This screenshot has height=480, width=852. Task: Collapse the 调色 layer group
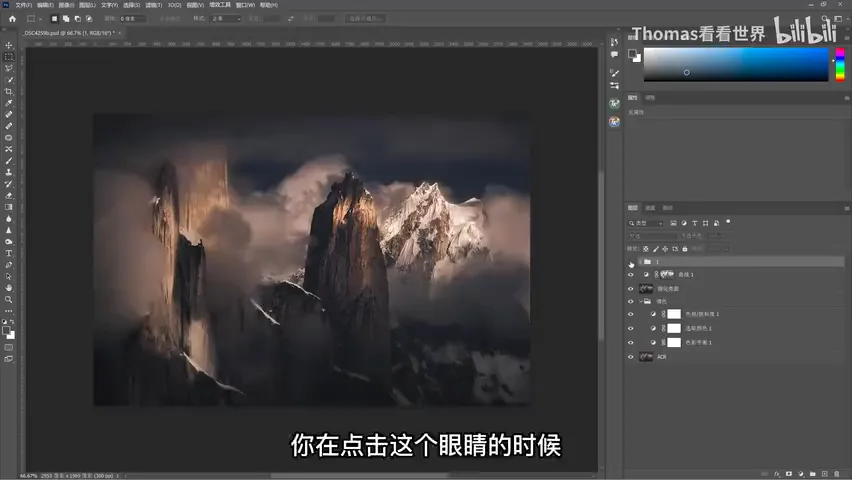point(641,301)
